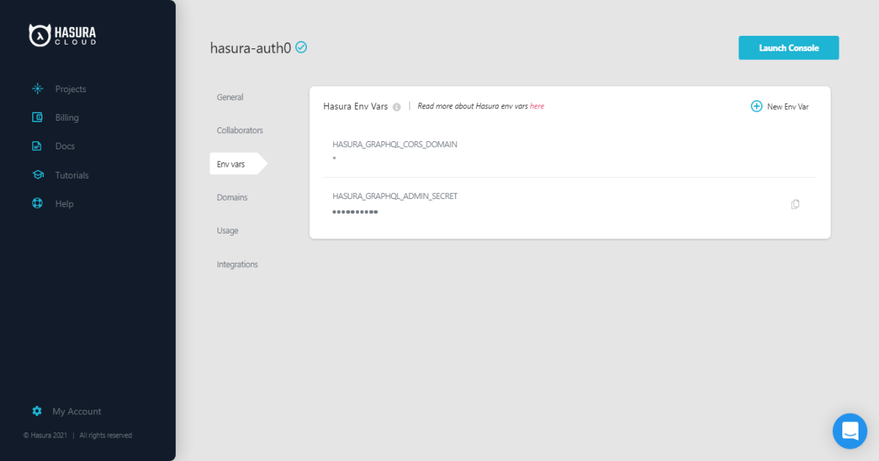Click the Hasura Cloud logo
Image resolution: width=879 pixels, height=461 pixels.
62,35
